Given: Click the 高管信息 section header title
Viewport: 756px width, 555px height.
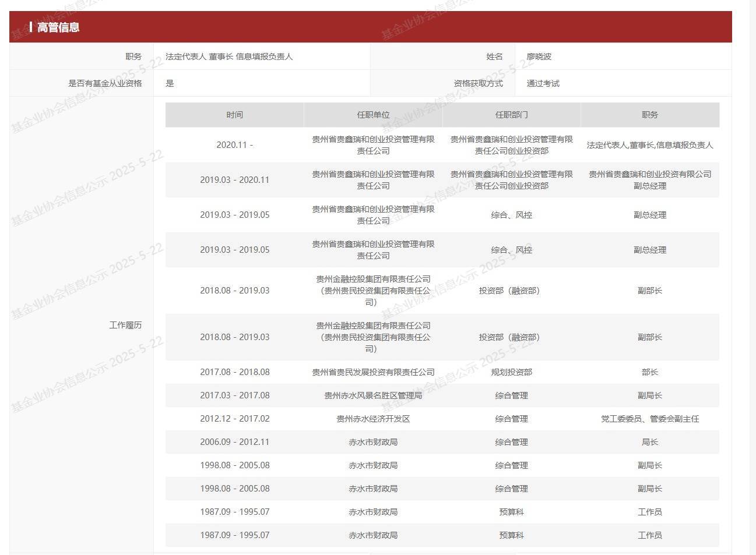Looking at the screenshot, I should pos(58,27).
